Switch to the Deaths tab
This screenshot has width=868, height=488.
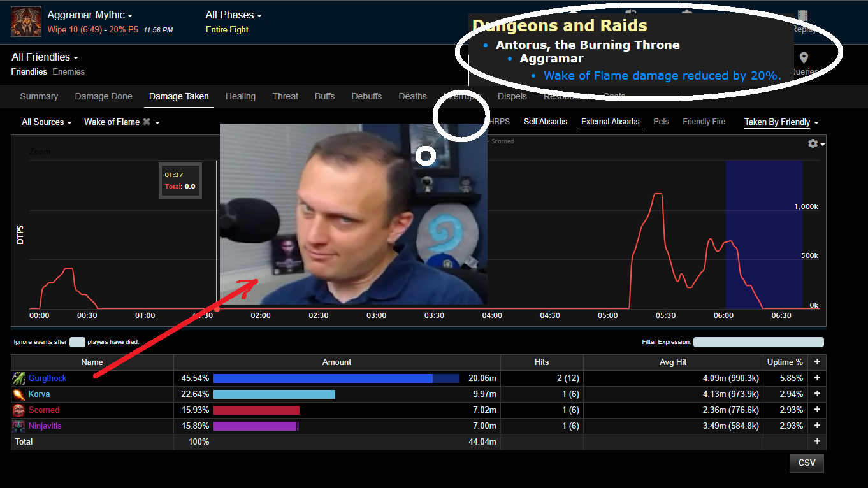tap(412, 96)
